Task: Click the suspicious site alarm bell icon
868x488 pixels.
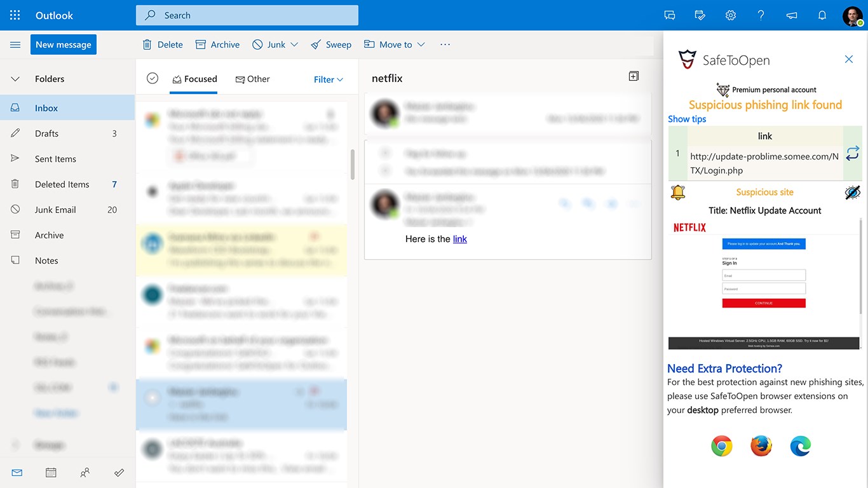Action: [x=678, y=192]
